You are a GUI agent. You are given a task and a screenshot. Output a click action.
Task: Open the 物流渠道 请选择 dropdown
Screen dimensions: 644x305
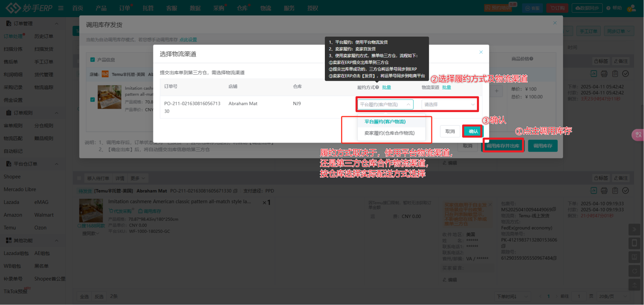[449, 105]
